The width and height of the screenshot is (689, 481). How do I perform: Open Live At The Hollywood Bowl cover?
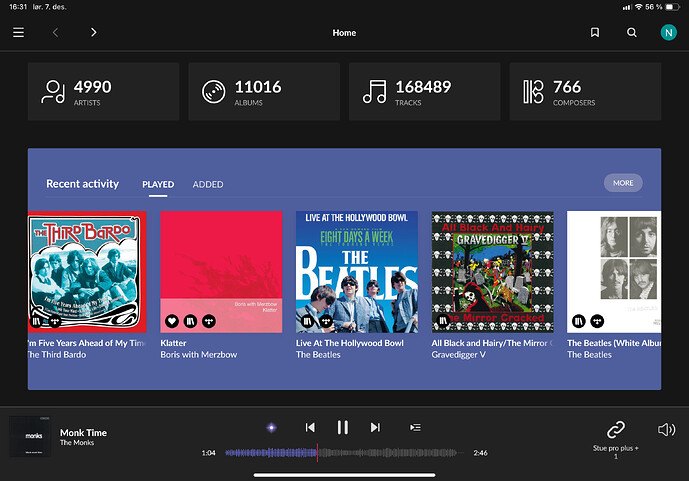[x=357, y=272]
